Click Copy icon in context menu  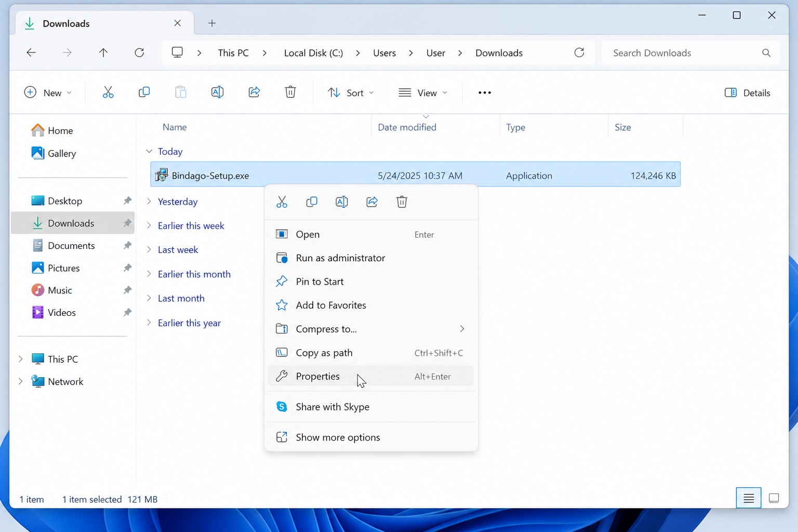click(x=312, y=202)
